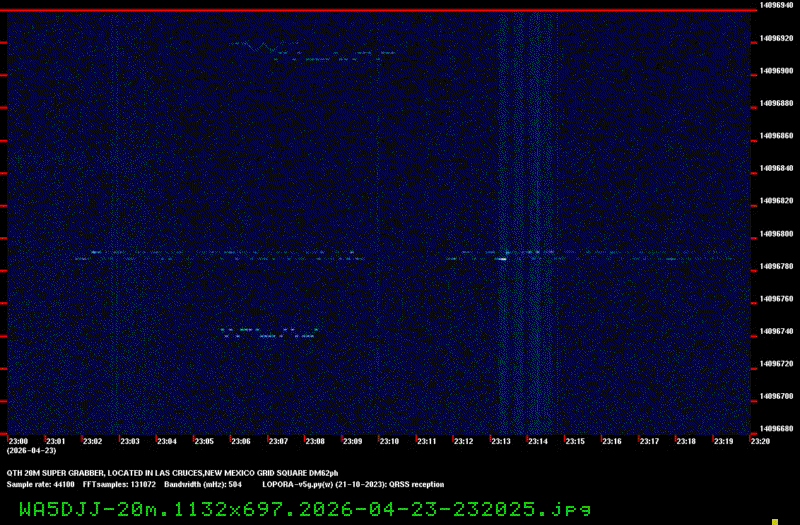Select the 23:17 time label
The width and height of the screenshot is (800, 525).
pyautogui.click(x=648, y=441)
